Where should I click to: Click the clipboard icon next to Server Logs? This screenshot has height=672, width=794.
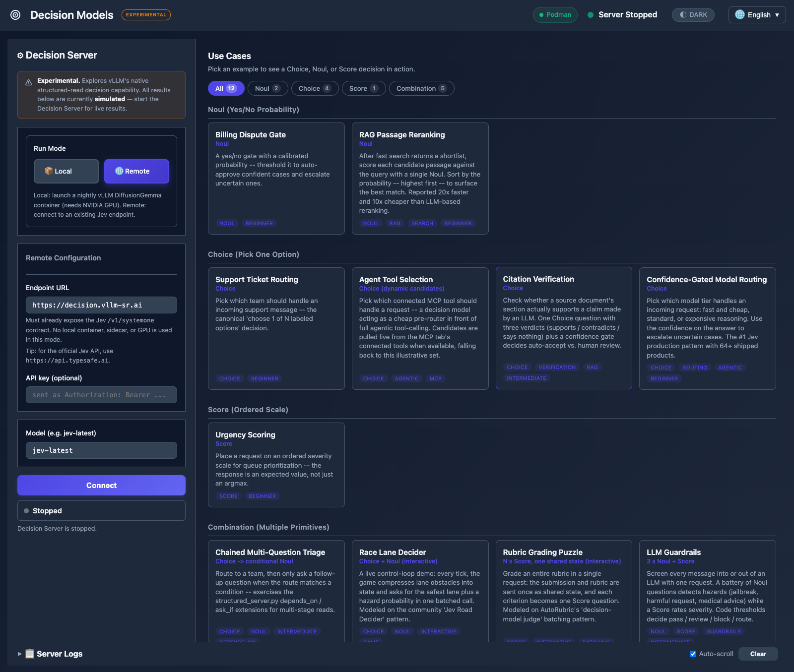click(30, 654)
